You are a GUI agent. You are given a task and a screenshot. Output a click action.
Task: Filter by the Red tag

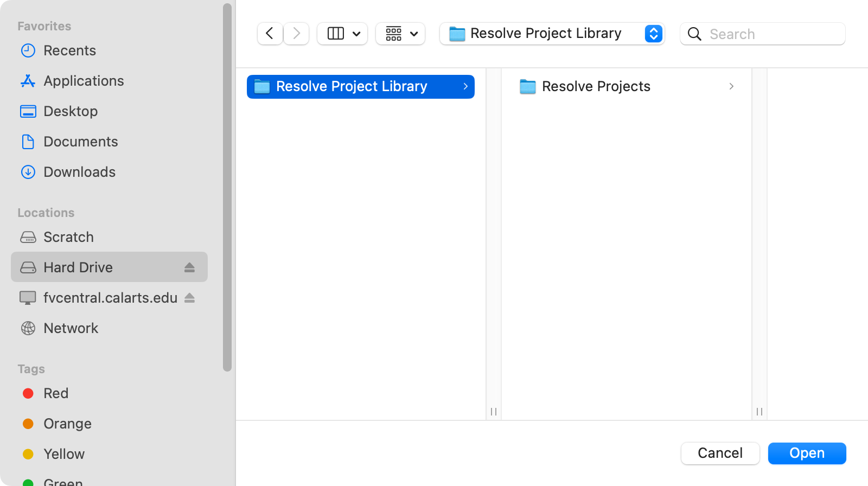[109, 393]
